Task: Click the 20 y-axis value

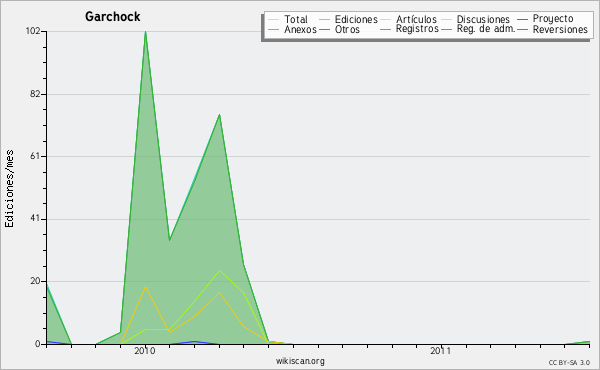Action: tap(35, 281)
